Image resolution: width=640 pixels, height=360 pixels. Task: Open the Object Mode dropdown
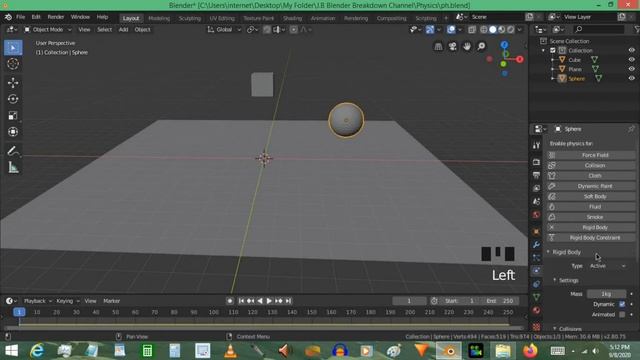48,29
